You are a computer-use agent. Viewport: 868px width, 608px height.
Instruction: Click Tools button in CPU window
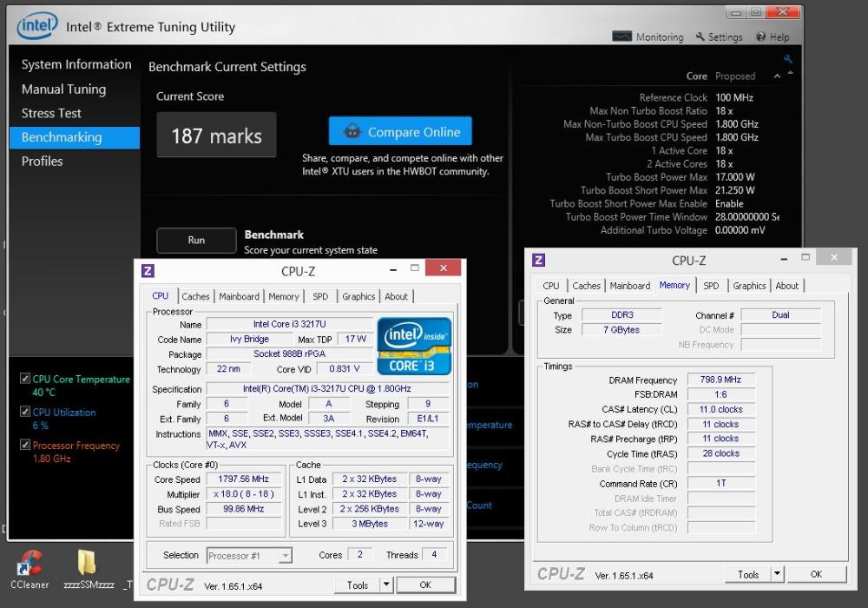click(358, 585)
